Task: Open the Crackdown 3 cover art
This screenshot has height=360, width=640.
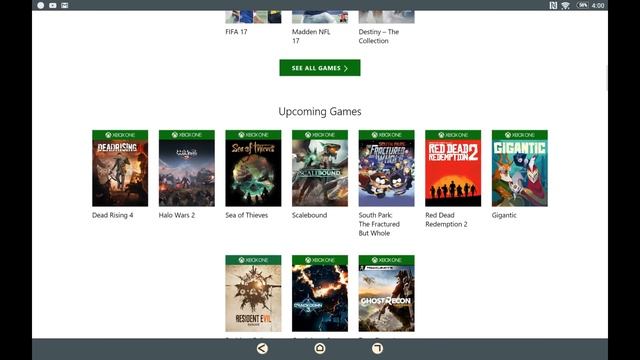Action: pyautogui.click(x=320, y=293)
